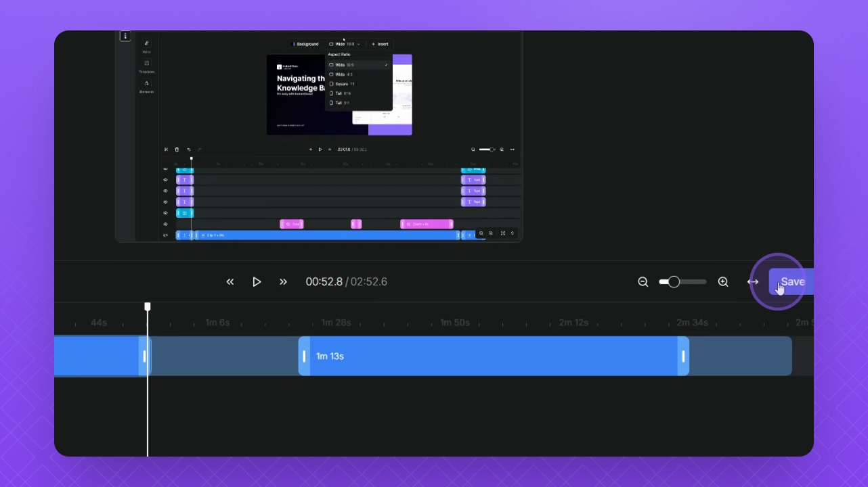The height and width of the screenshot is (487, 868).
Task: Choose Square 1:1 in the Aspect Ratio menu
Action: [x=359, y=84]
